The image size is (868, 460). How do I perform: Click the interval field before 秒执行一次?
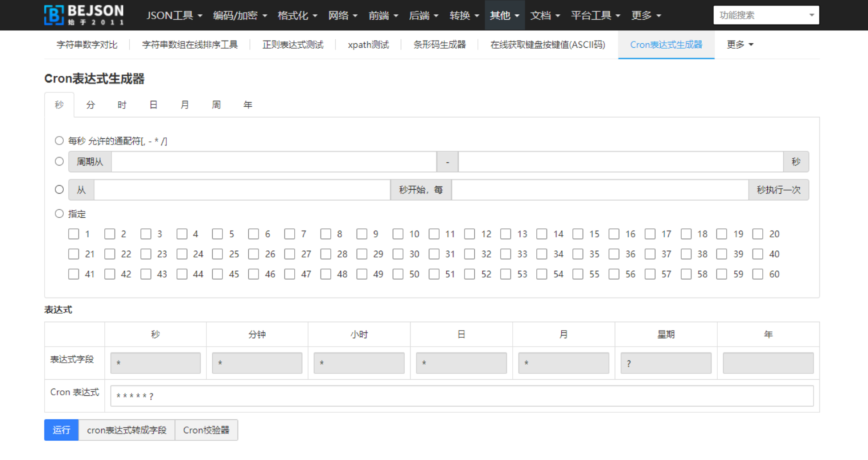coord(600,190)
